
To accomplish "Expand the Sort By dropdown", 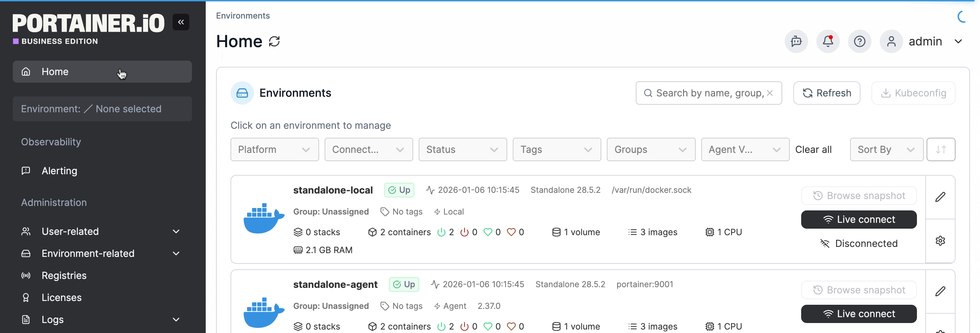I will coord(886,149).
